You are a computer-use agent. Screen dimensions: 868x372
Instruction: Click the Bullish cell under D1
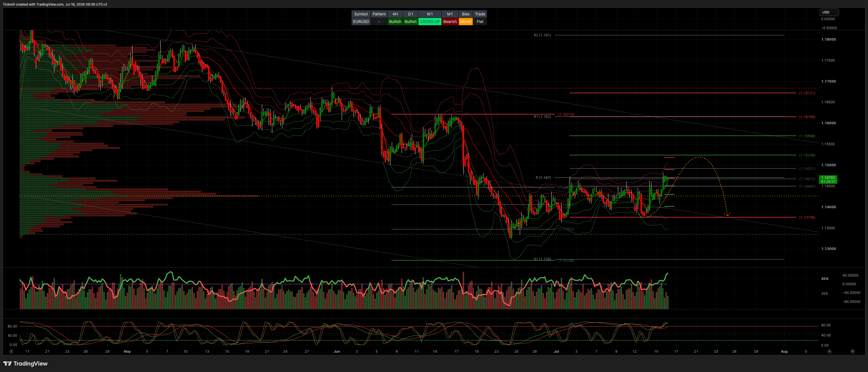click(410, 22)
